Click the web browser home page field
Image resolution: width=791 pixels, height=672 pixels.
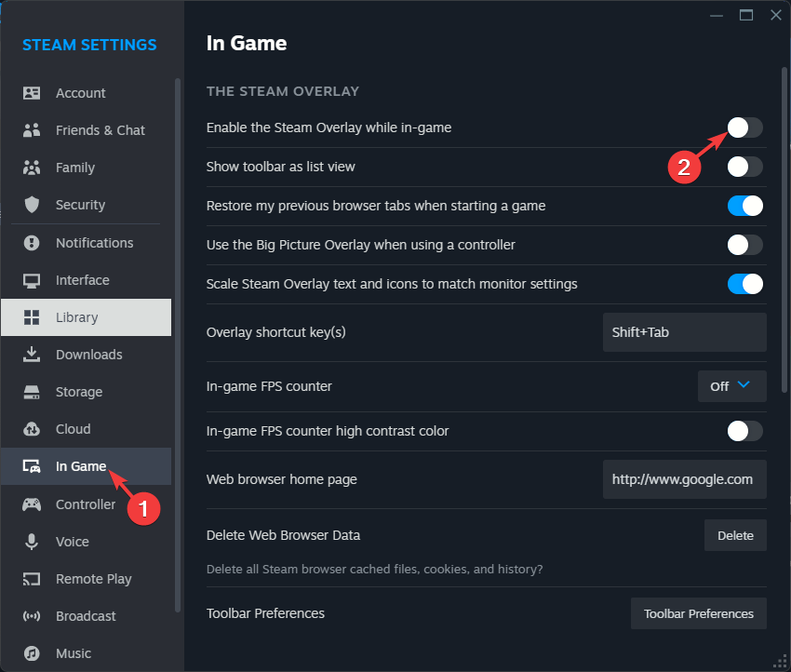[x=684, y=479]
